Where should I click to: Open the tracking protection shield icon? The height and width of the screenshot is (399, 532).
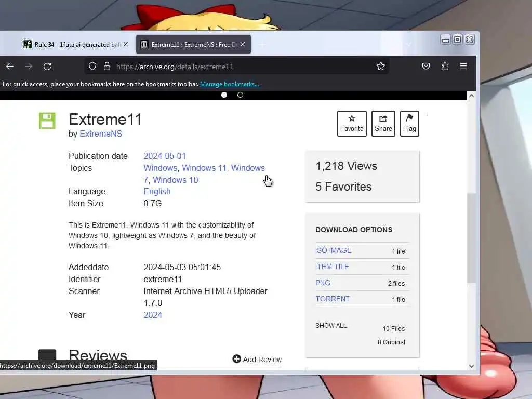(x=92, y=66)
